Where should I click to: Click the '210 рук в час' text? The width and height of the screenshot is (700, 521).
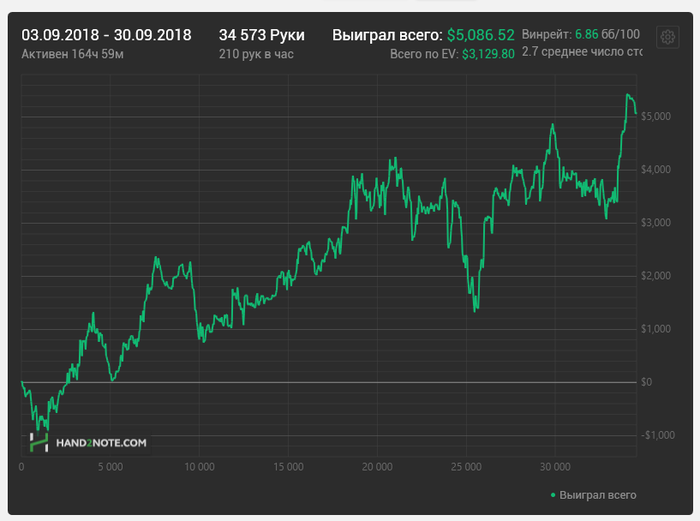[256, 54]
